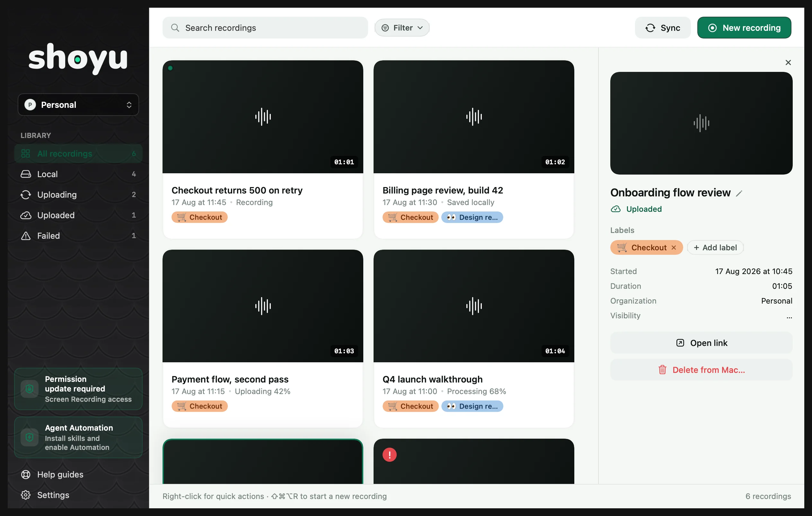Click the Settings gear icon
The height and width of the screenshot is (516, 812).
pos(26,495)
